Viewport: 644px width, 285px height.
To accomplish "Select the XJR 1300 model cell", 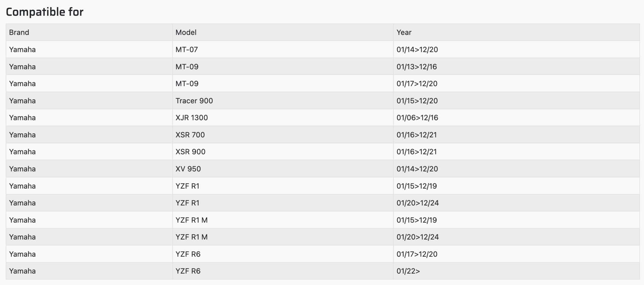I will [x=192, y=118].
